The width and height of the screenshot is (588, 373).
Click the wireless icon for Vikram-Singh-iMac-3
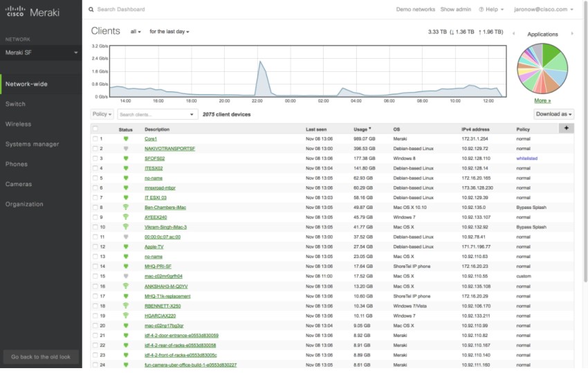point(126,227)
